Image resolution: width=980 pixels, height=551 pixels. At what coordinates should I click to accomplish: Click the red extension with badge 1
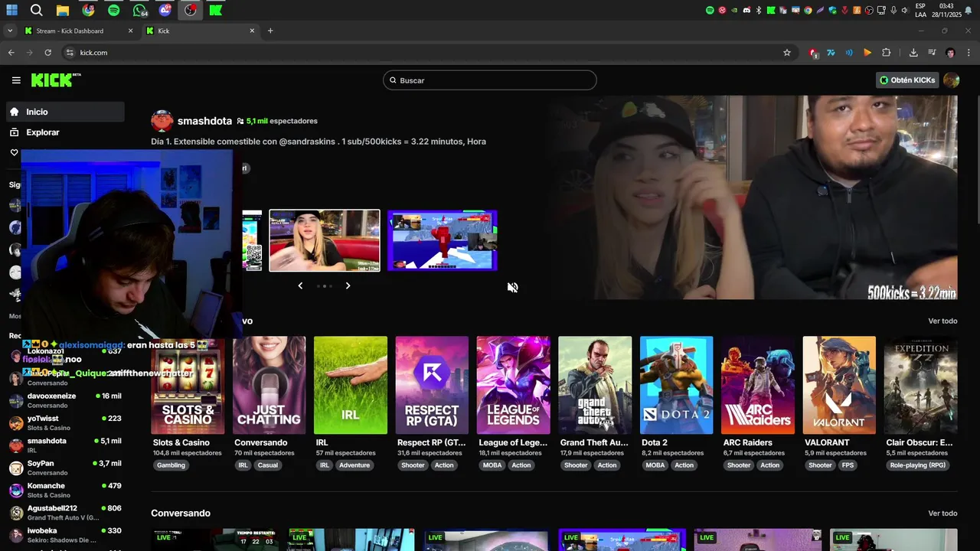813,53
